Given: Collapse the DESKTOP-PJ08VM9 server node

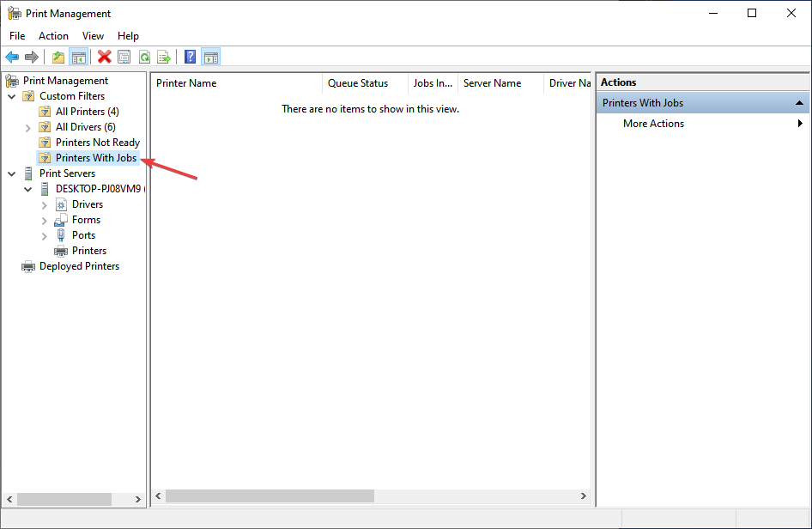Looking at the screenshot, I should tap(28, 190).
